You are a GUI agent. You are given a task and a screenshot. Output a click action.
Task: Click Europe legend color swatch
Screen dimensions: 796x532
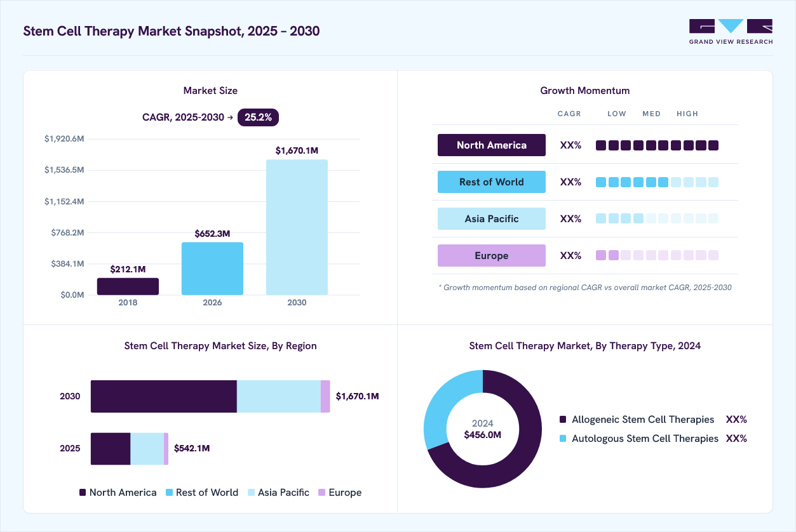coord(322,493)
